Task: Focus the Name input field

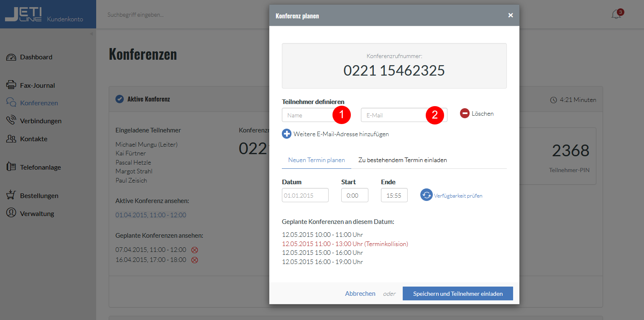Action: click(316, 115)
